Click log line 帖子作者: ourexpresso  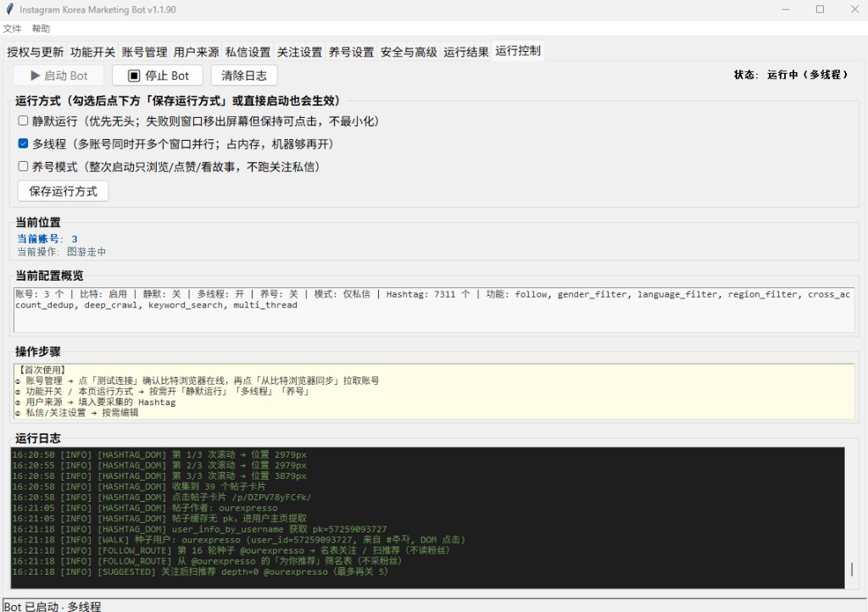(145, 508)
